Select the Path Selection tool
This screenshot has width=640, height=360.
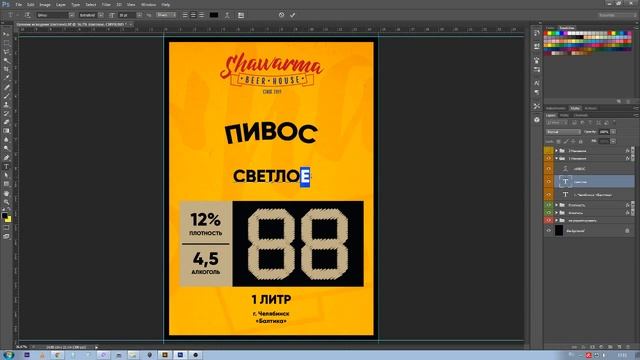(x=6, y=175)
